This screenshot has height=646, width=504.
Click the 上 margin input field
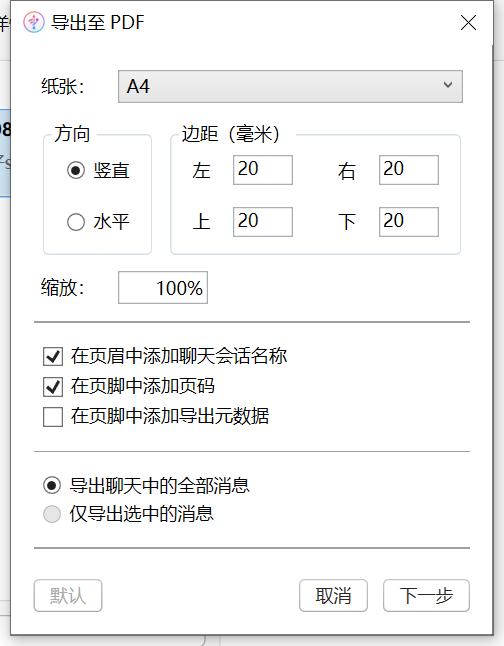263,222
